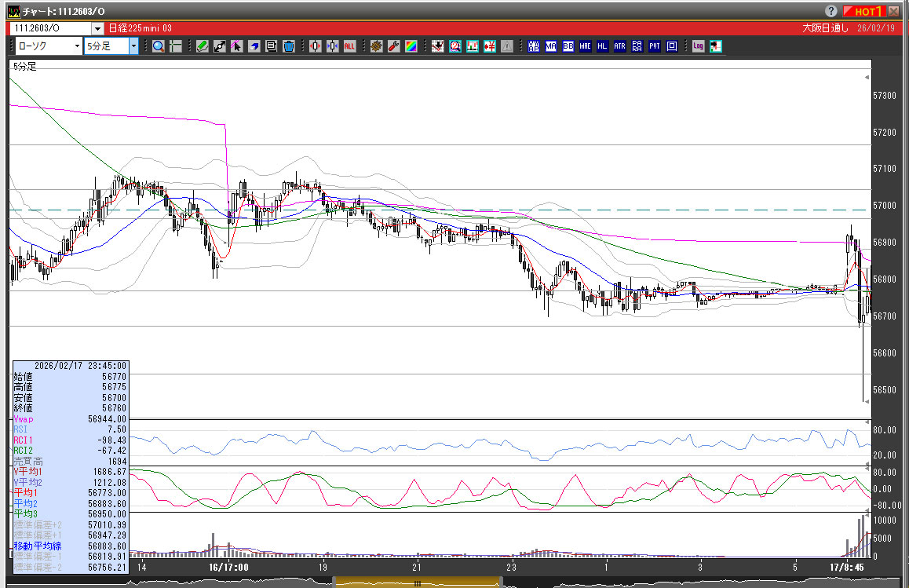Click the magnifier zoom icon in toolbar
Screen dimensions: 909x588
(159, 46)
